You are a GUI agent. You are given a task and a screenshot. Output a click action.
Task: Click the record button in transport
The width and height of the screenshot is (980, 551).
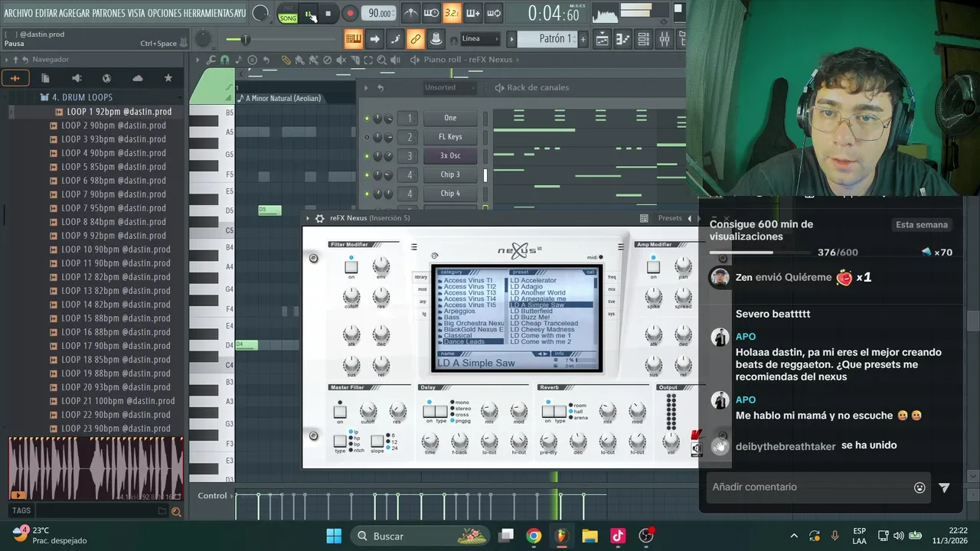350,13
